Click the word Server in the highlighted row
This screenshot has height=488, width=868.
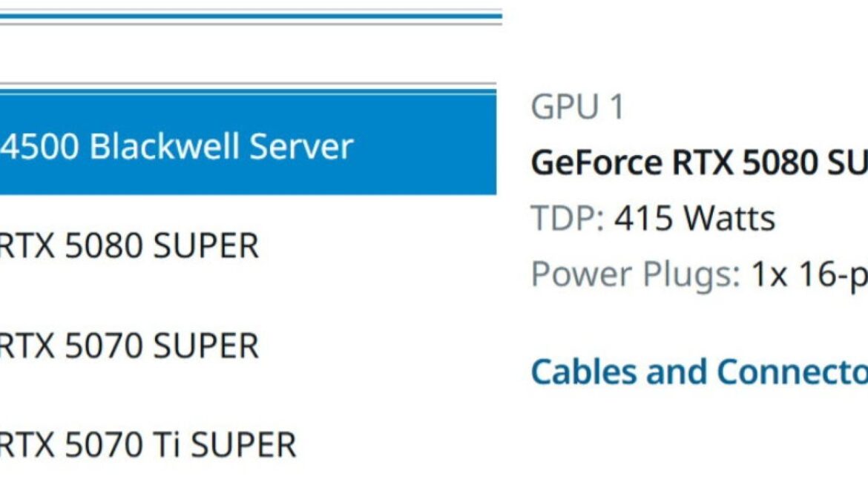point(301,146)
